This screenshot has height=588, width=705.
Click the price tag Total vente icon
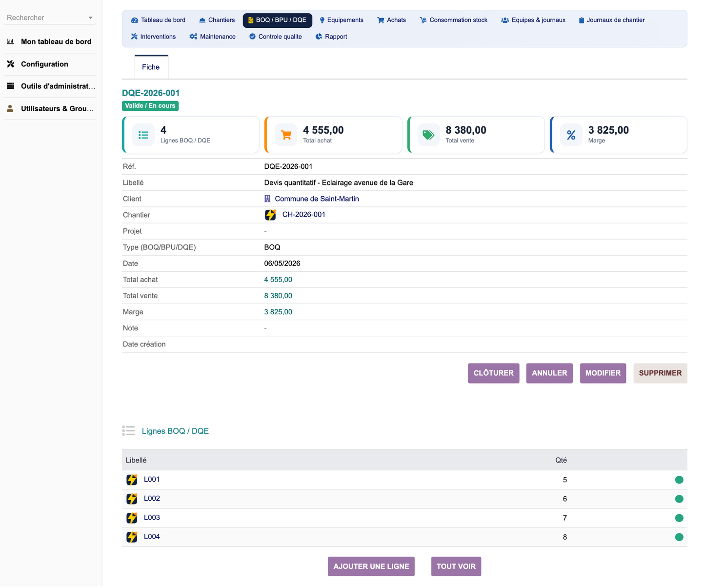click(x=428, y=135)
